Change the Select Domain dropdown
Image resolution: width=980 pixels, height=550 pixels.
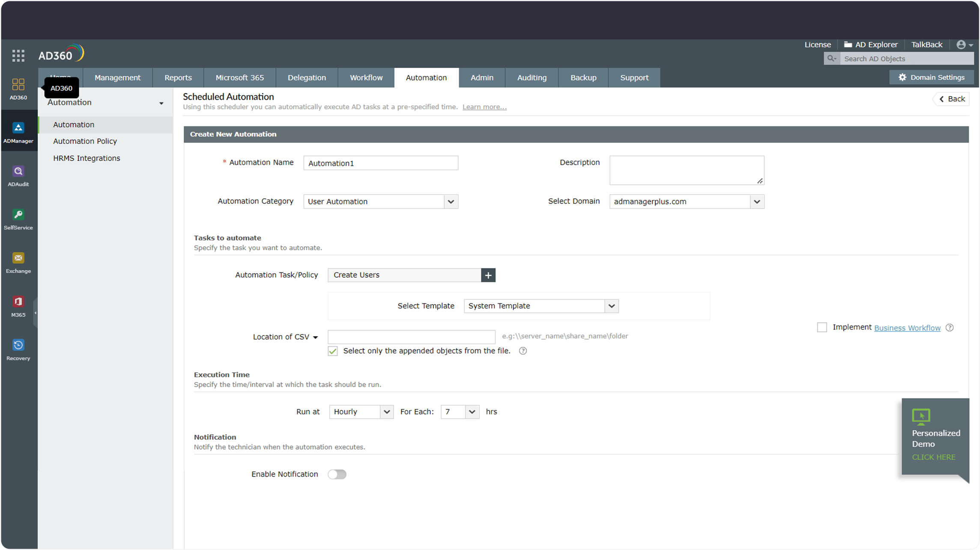coord(756,201)
